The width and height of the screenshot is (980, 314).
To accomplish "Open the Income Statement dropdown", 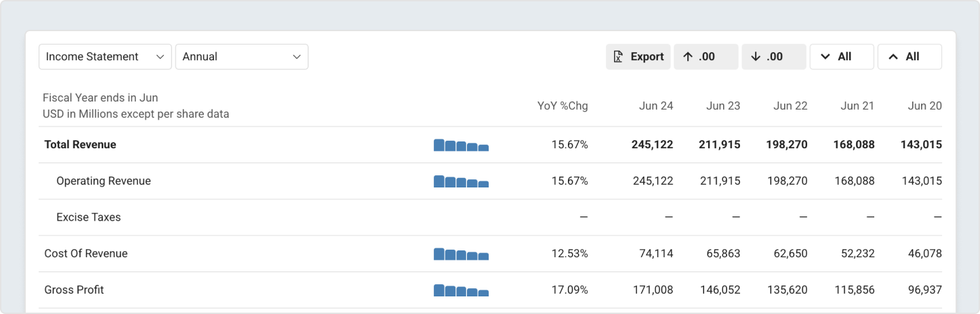I will click(105, 57).
